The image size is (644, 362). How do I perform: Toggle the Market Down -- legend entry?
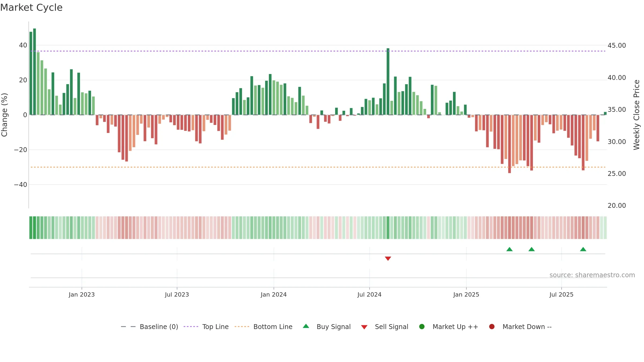click(520, 327)
